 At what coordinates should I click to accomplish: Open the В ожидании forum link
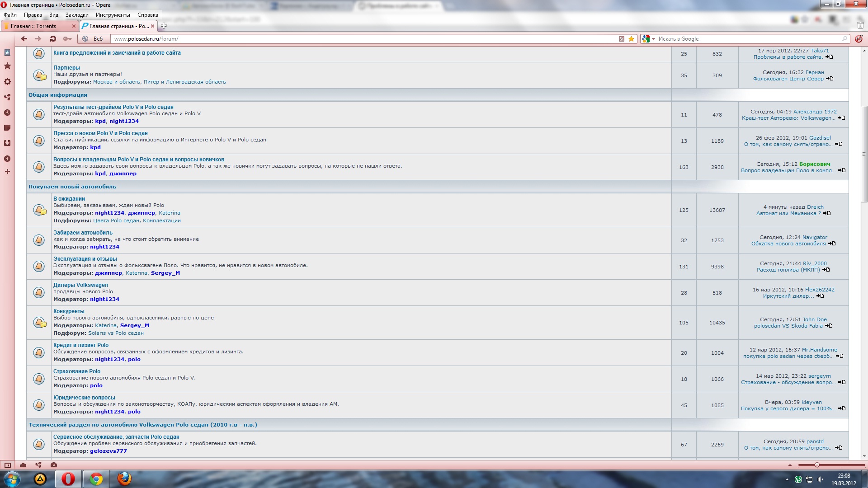69,199
